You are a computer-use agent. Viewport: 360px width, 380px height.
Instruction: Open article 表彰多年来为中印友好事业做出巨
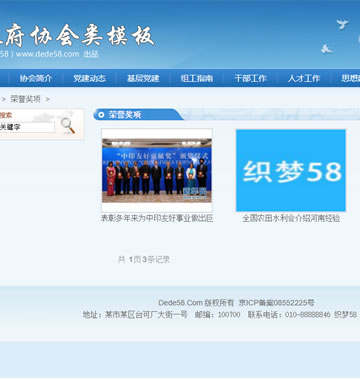[157, 218]
